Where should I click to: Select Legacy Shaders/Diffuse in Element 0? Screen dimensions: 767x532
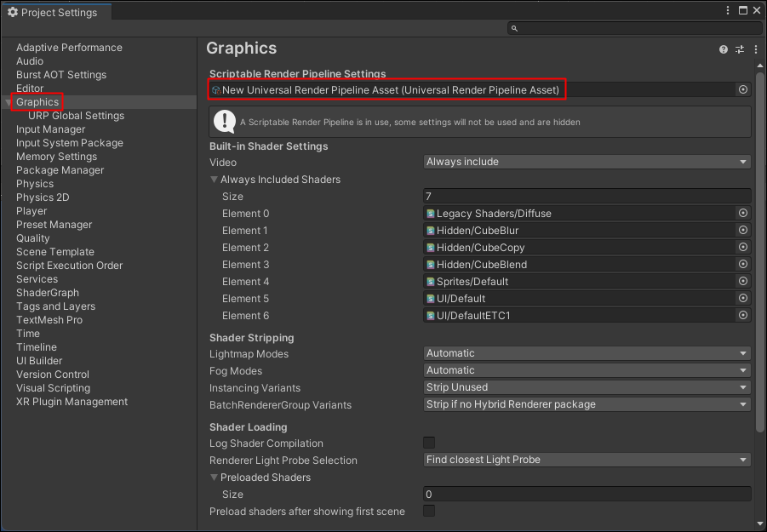click(580, 213)
